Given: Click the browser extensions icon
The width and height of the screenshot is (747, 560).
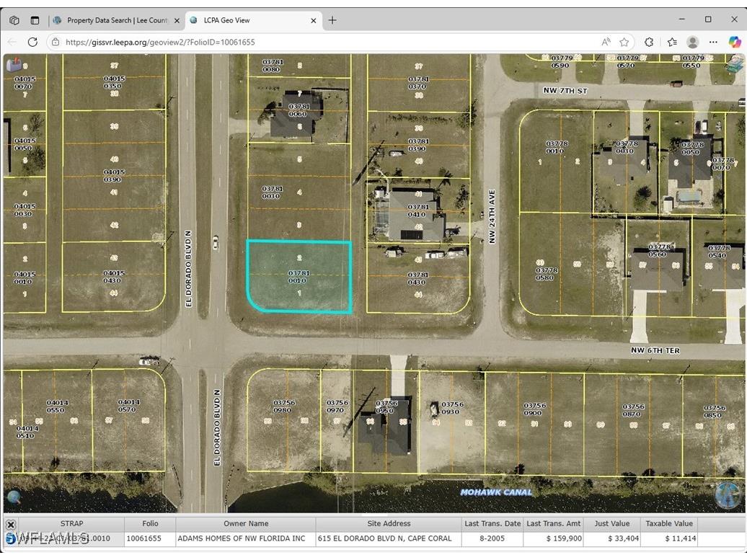Looking at the screenshot, I should tap(650, 42).
